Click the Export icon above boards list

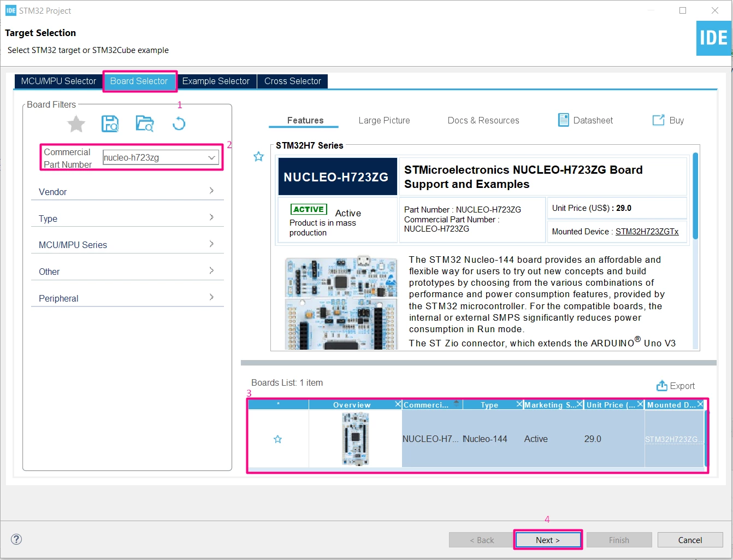pyautogui.click(x=661, y=386)
